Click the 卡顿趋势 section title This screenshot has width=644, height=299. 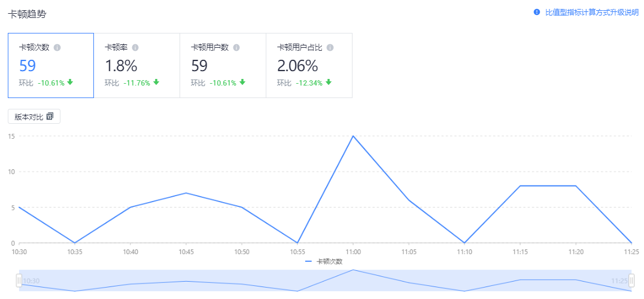(27, 15)
